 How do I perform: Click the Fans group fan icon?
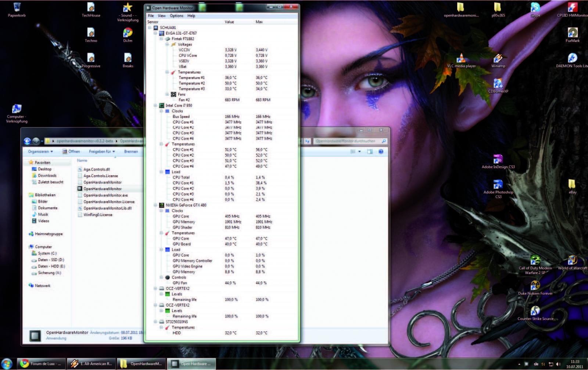[x=173, y=94]
